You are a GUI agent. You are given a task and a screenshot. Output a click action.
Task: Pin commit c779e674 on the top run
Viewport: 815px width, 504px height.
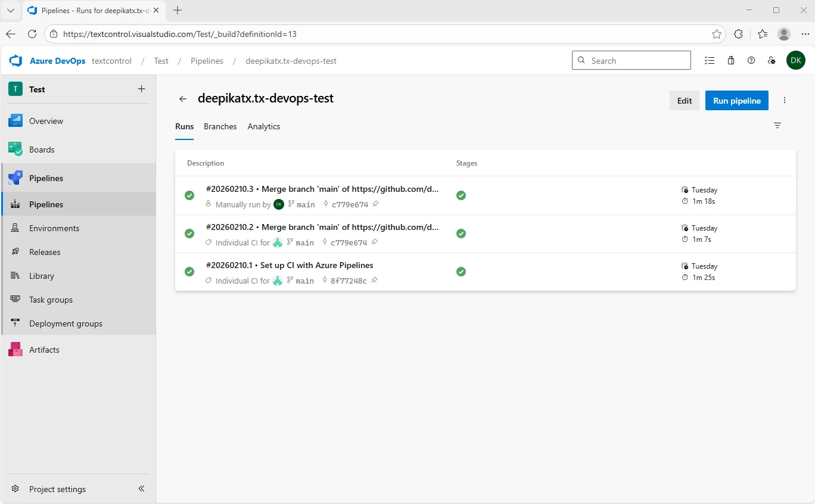pyautogui.click(x=376, y=204)
